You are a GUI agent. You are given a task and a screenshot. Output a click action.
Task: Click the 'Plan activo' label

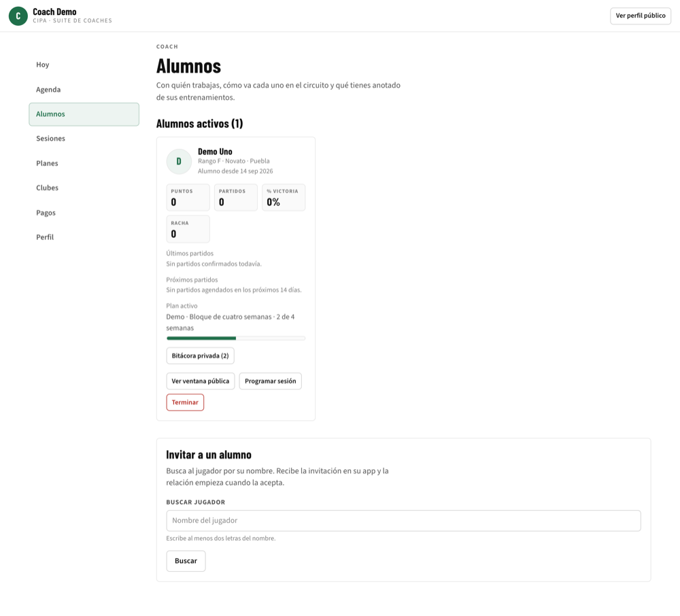pos(182,306)
